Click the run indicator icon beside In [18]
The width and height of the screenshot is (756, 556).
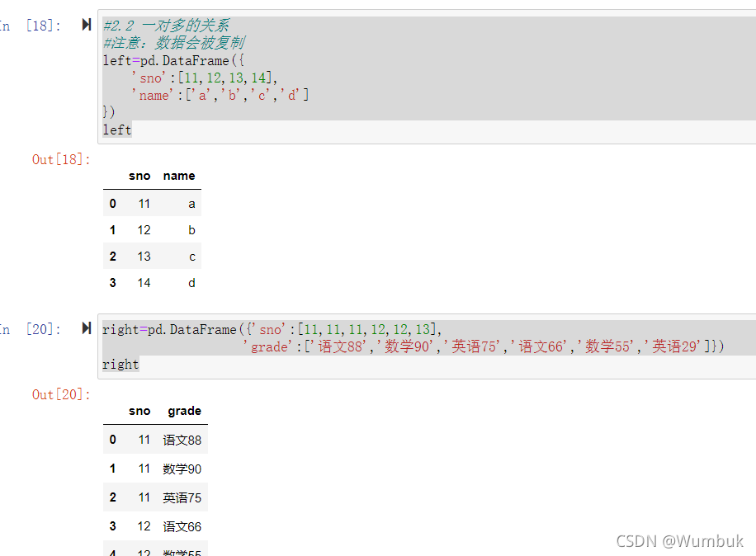[x=86, y=25]
